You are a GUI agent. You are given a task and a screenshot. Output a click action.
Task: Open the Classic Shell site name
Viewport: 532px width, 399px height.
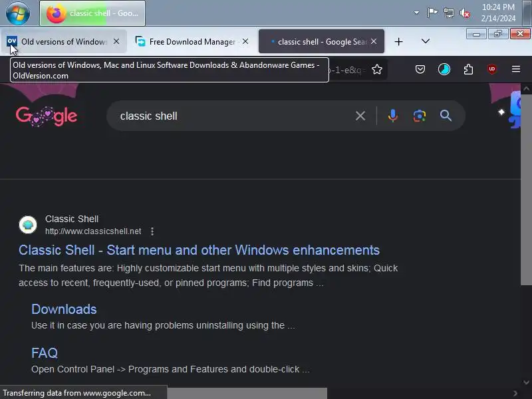point(72,219)
